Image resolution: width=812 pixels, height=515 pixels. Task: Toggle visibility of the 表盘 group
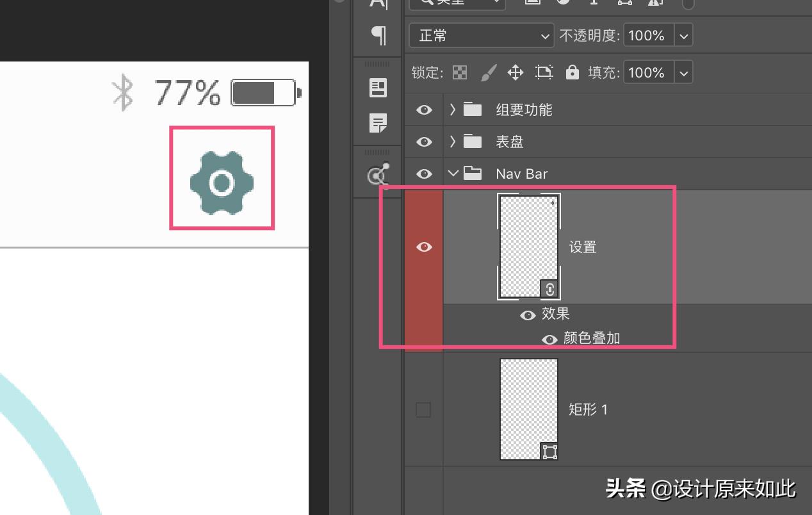click(x=423, y=142)
